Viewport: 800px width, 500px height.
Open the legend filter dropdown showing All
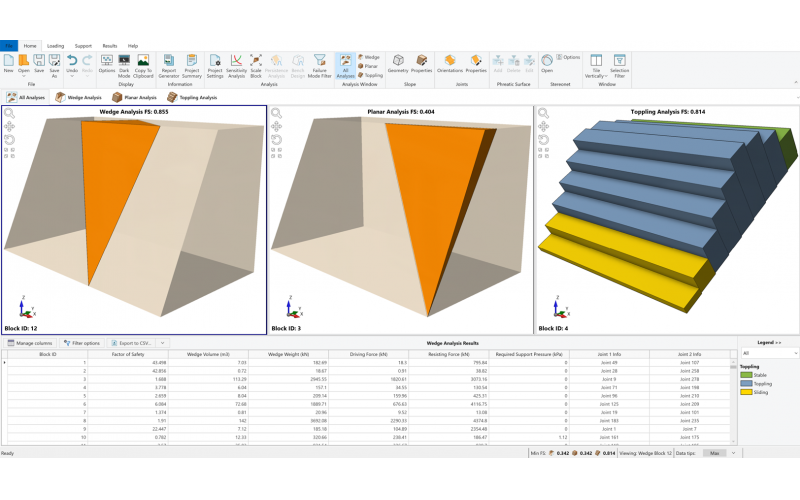(x=766, y=353)
